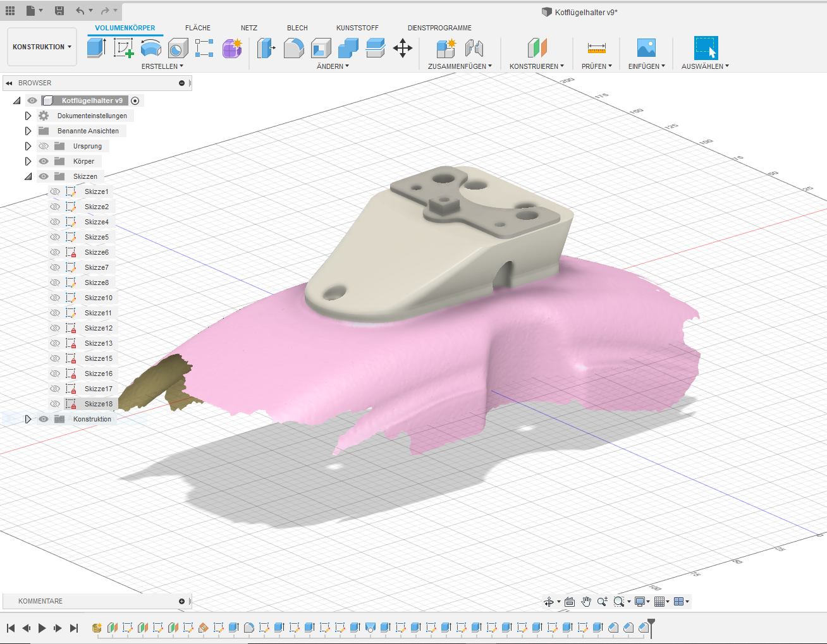The width and height of the screenshot is (827, 644).
Task: Open the ÄNDERN dropdown menu
Action: tap(333, 66)
